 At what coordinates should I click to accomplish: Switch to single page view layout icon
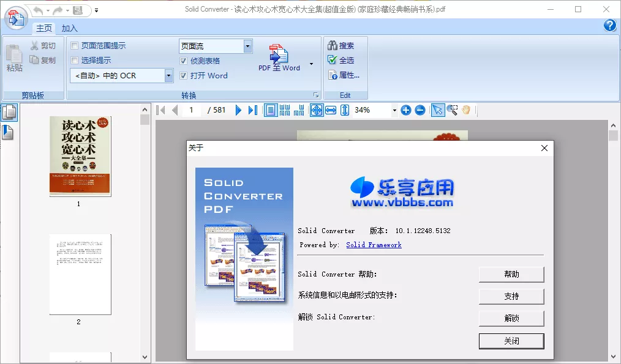270,110
